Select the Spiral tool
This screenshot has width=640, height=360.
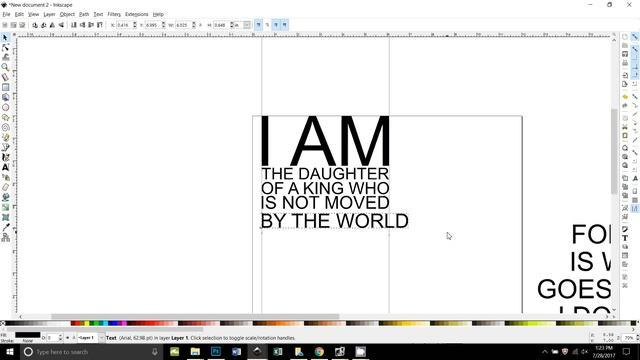tap(5, 127)
